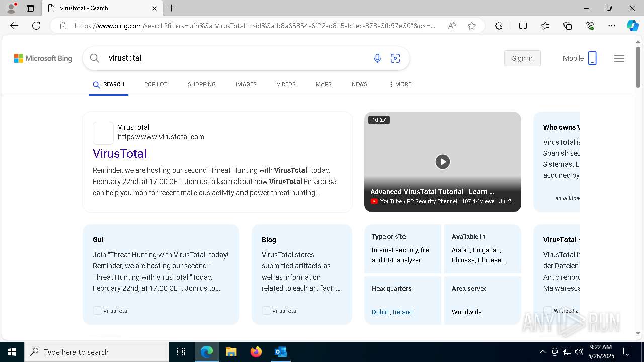Click the Advanced VirusTotal Tutorial video title
644x362 pixels.
pyautogui.click(x=432, y=192)
